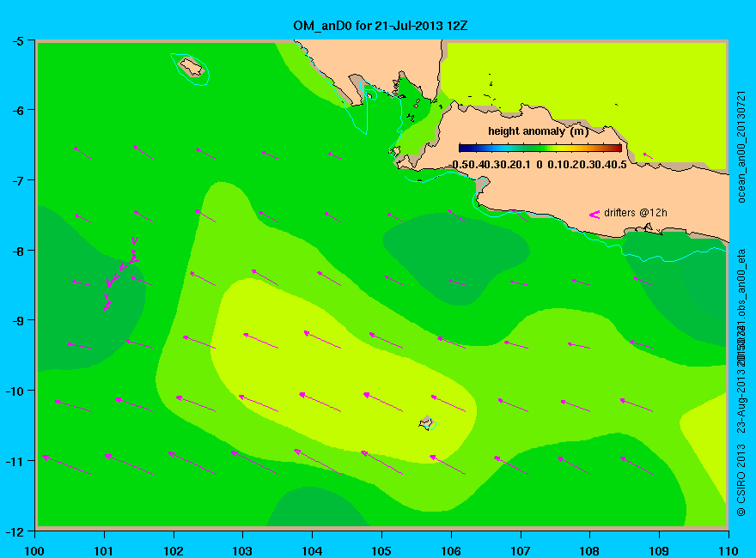Click longitude axis label '106'
Viewport: 756px width, 558px height.
click(x=451, y=551)
